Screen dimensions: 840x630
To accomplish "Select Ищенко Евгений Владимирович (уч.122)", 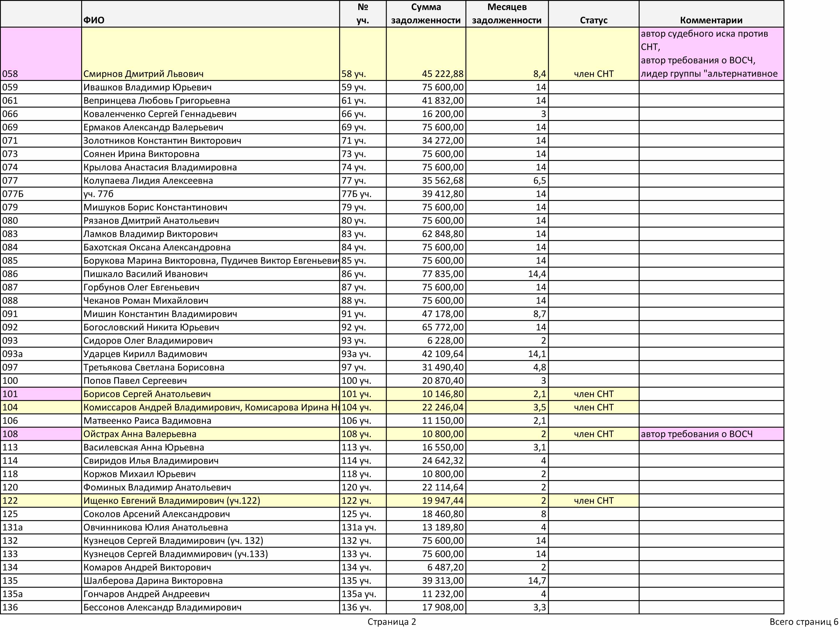I will click(x=172, y=501).
